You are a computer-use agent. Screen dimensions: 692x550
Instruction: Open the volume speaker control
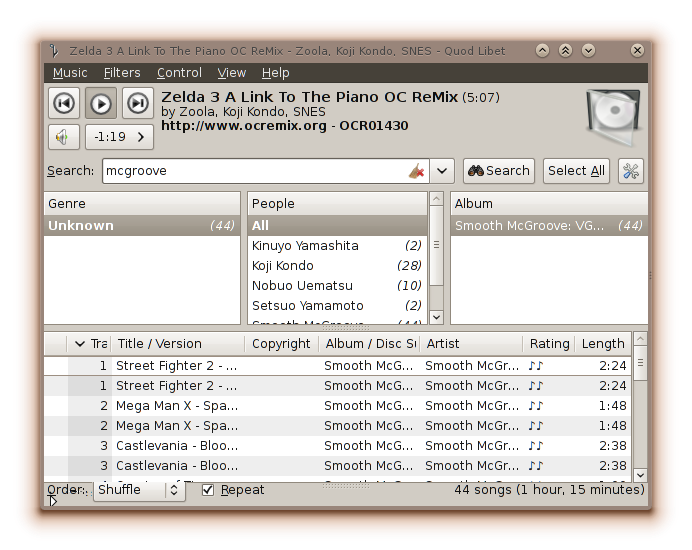click(x=64, y=137)
